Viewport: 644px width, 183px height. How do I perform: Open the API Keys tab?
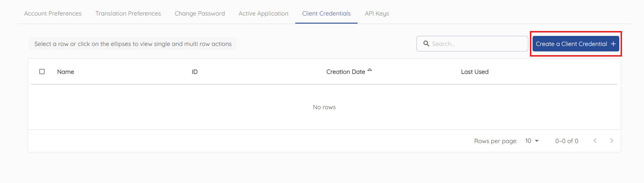coord(377,14)
